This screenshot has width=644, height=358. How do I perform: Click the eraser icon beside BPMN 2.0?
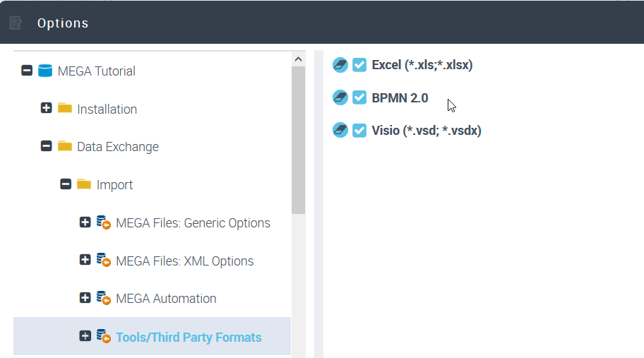pyautogui.click(x=340, y=97)
